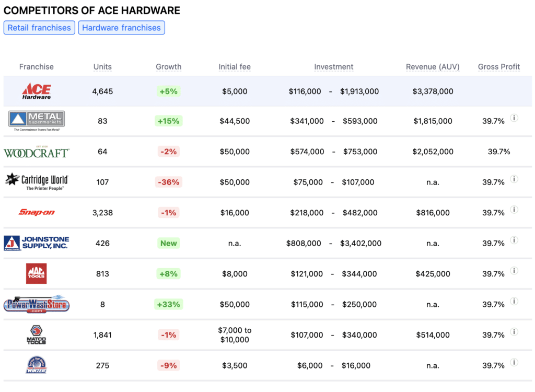Click the Investment column header
This screenshot has width=535, height=392.
pos(334,66)
